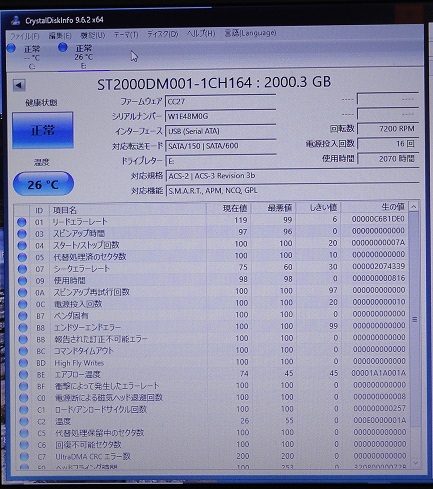Click the blue status dot for ID C2
Viewport: 433px width, 489px height.
pos(24,421)
